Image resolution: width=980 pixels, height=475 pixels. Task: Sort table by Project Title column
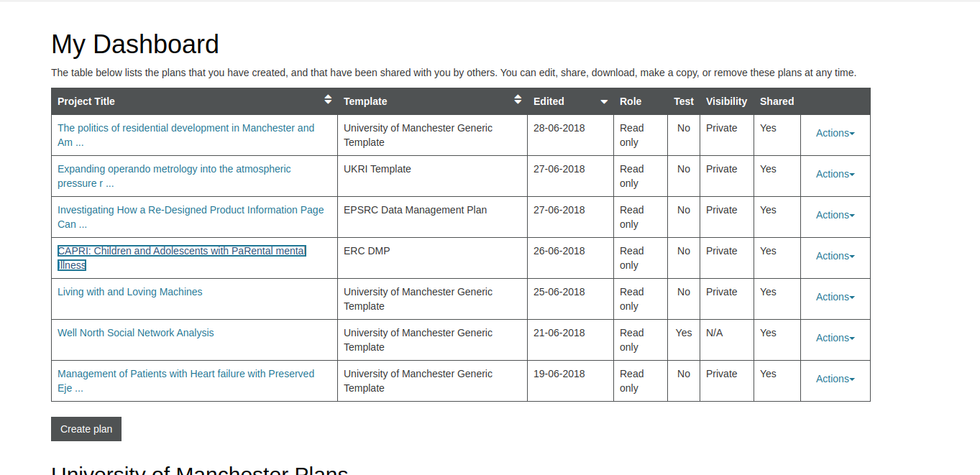(x=328, y=101)
